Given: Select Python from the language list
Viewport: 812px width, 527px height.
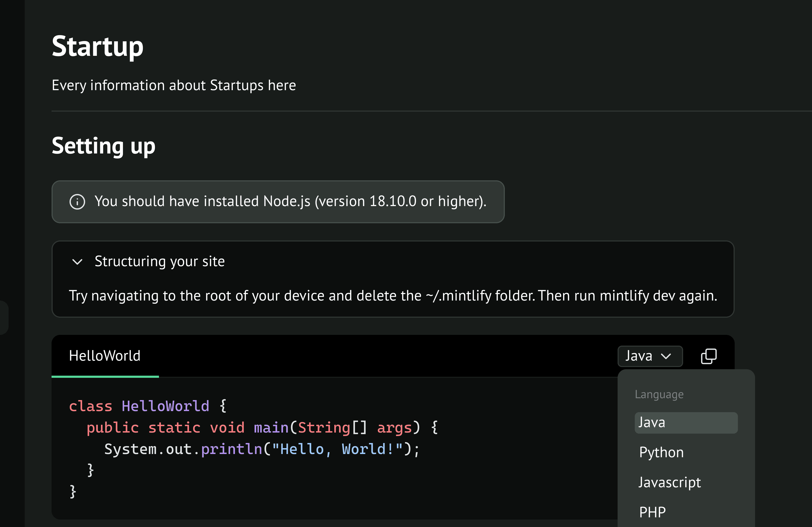Looking at the screenshot, I should point(661,452).
